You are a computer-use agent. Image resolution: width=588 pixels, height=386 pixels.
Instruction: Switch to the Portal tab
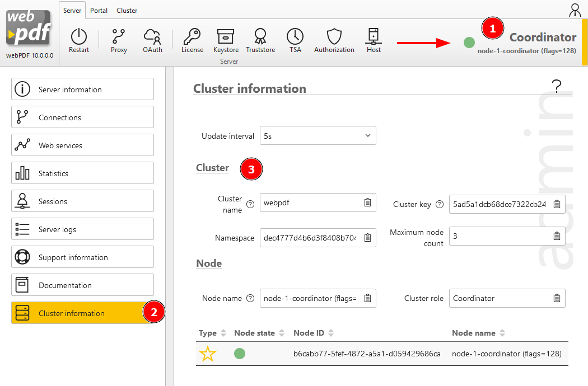pos(99,10)
